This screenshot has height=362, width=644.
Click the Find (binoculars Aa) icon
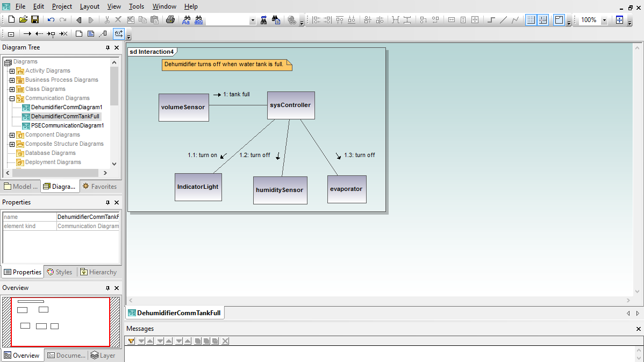coord(186,20)
